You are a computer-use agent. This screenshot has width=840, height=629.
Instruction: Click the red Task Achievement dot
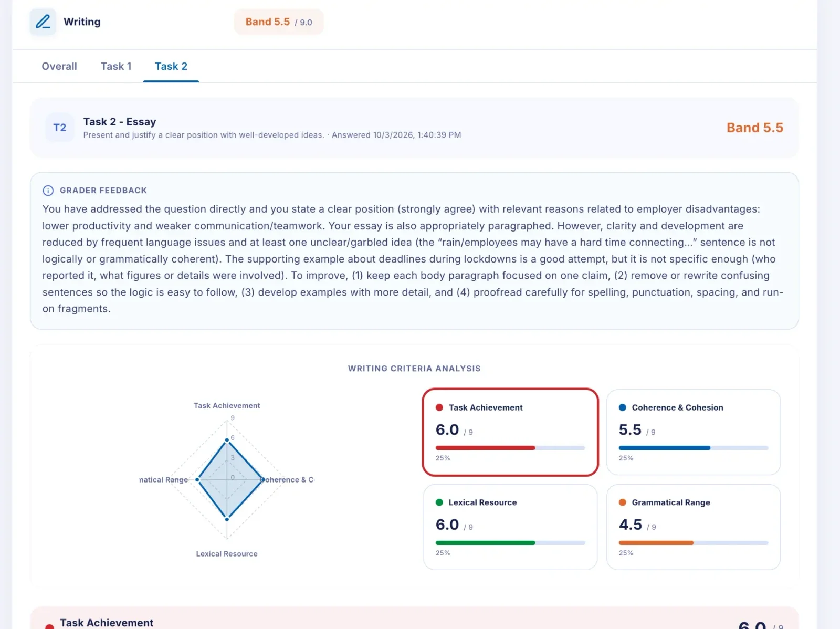coord(439,407)
